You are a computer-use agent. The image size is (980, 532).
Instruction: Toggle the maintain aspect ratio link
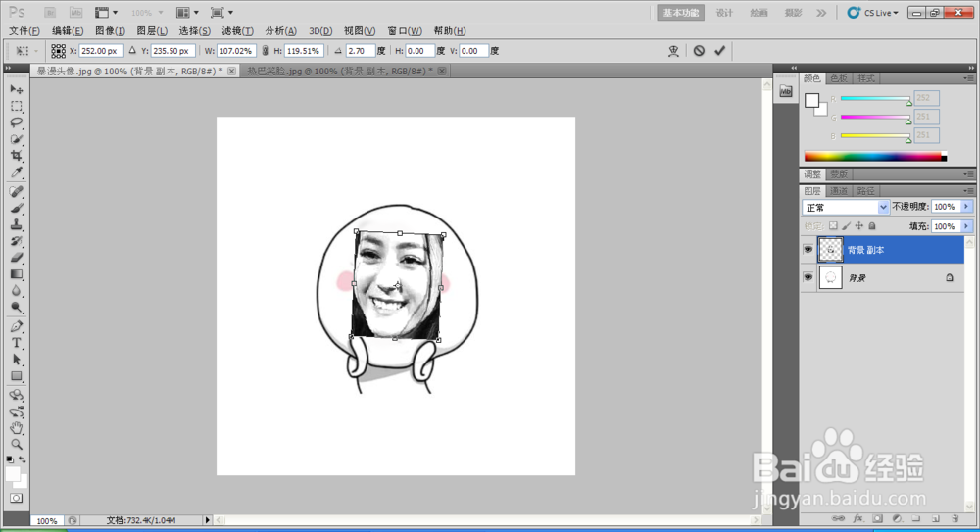click(265, 50)
